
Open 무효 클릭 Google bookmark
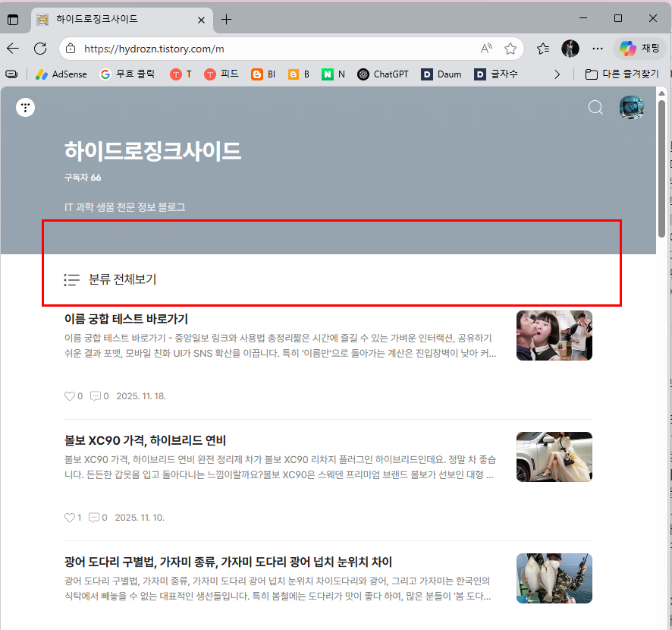point(127,74)
